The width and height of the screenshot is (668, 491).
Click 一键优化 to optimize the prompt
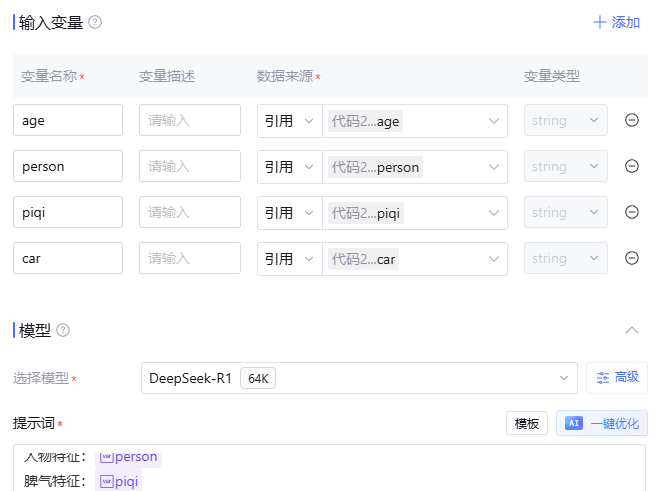tap(602, 423)
